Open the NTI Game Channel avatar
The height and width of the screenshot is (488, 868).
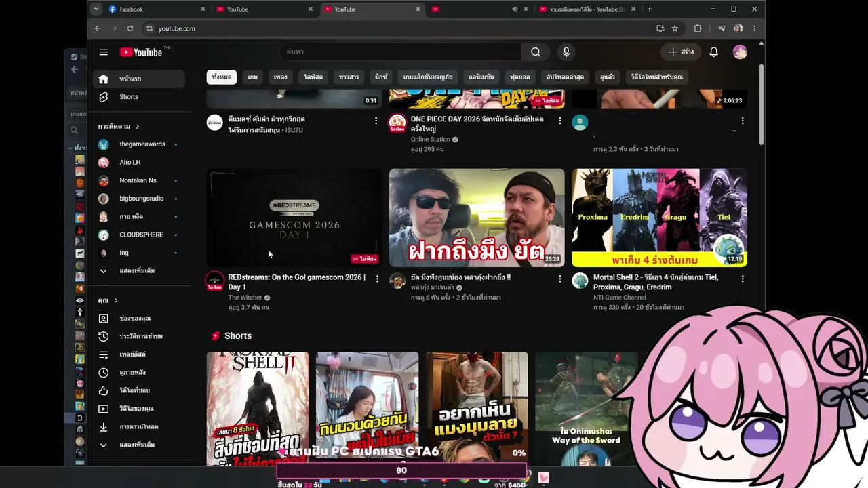pyautogui.click(x=580, y=281)
